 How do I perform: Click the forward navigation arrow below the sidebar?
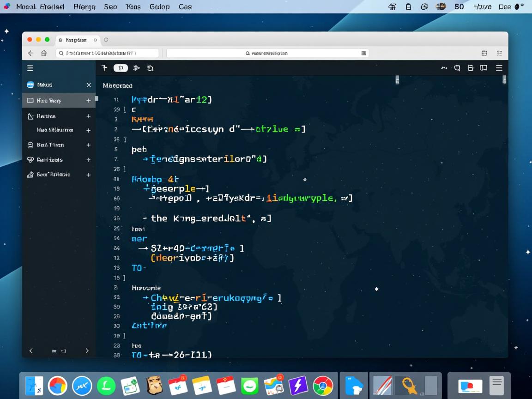[x=87, y=351]
